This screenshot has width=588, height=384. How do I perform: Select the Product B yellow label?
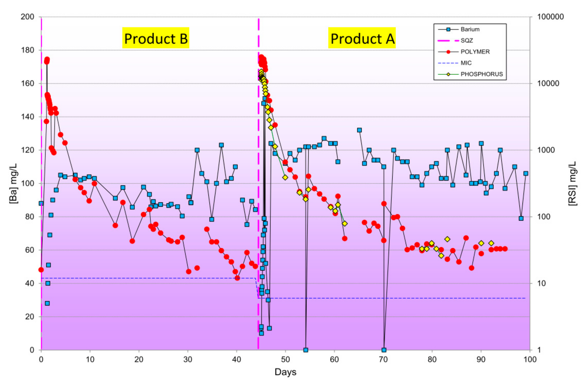click(156, 38)
